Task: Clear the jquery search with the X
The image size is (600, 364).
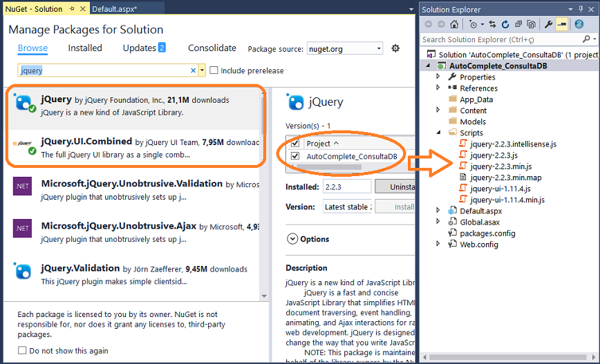Action: pyautogui.click(x=194, y=70)
